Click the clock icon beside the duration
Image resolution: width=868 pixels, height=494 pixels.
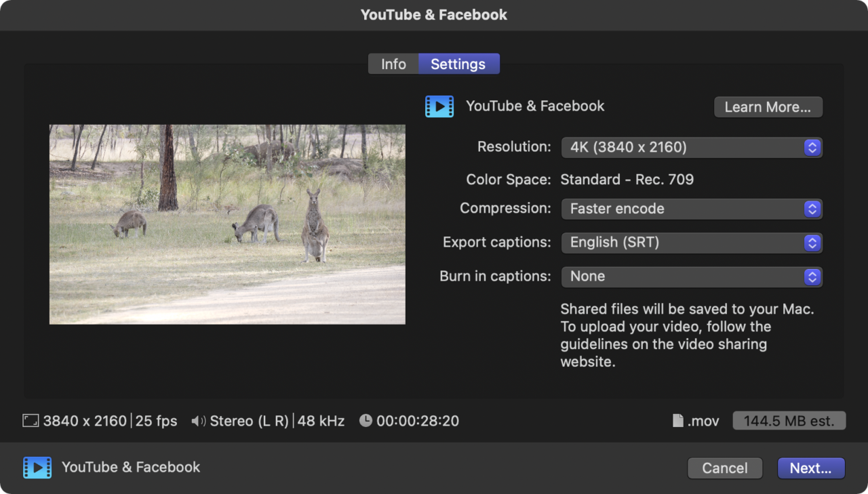[366, 421]
